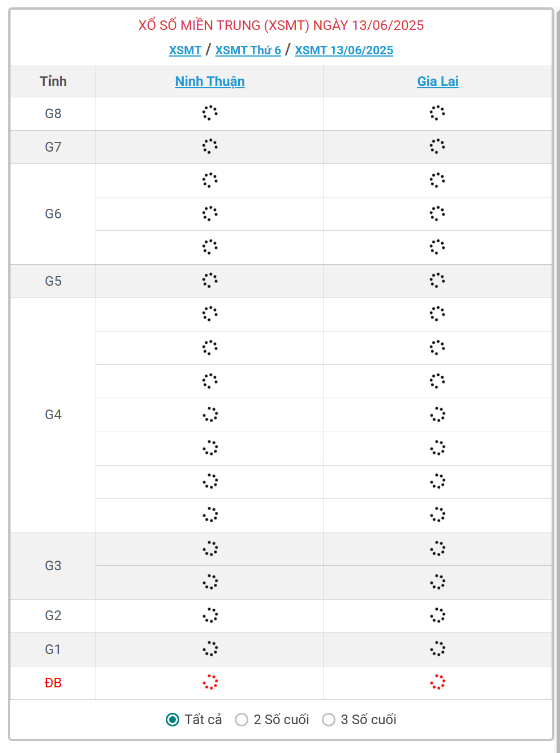Click the G7 loading spinner under Ninh Thuận
Viewport: 560px width, 753px height.
(210, 147)
